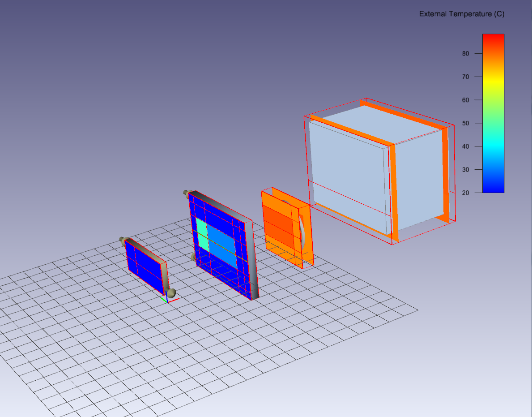Viewport: 532px width, 417px height.
Task: Click the External Temperature (C) legend title
Action: [461, 14]
